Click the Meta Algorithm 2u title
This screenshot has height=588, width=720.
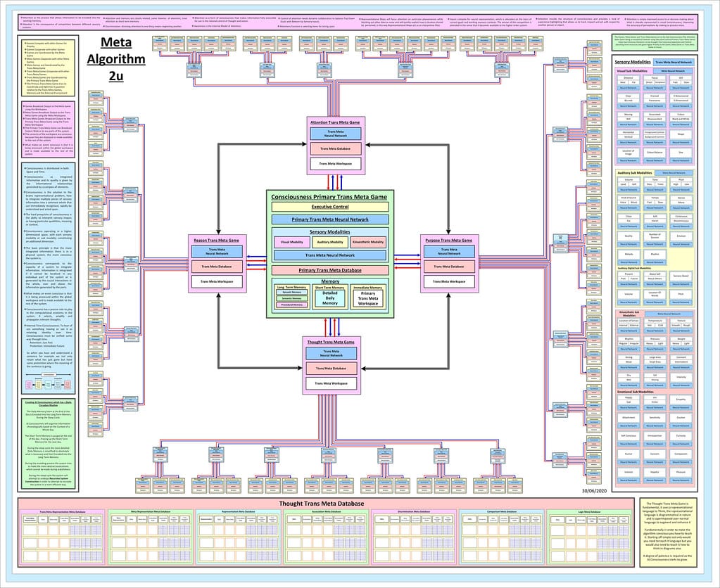coord(115,59)
